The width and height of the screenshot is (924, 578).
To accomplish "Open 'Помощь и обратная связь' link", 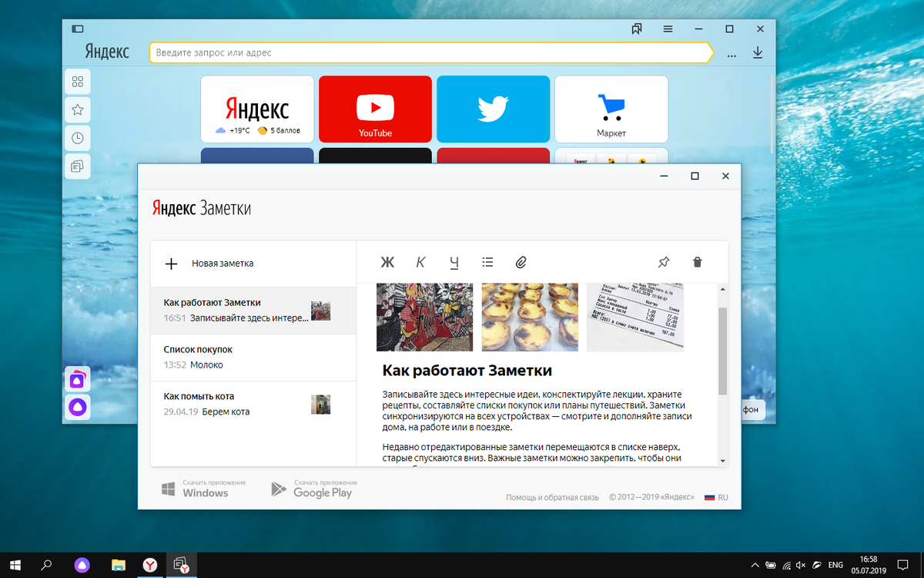I will 552,498.
